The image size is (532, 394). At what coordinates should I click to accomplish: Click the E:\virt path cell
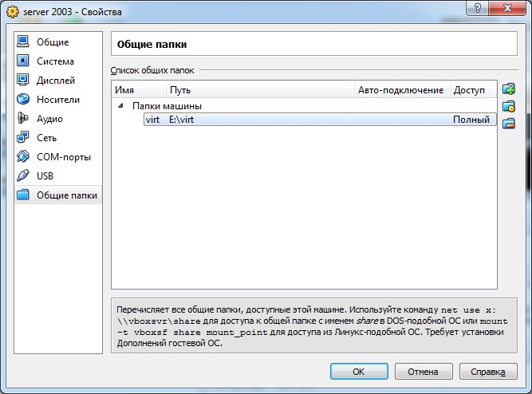click(x=182, y=120)
